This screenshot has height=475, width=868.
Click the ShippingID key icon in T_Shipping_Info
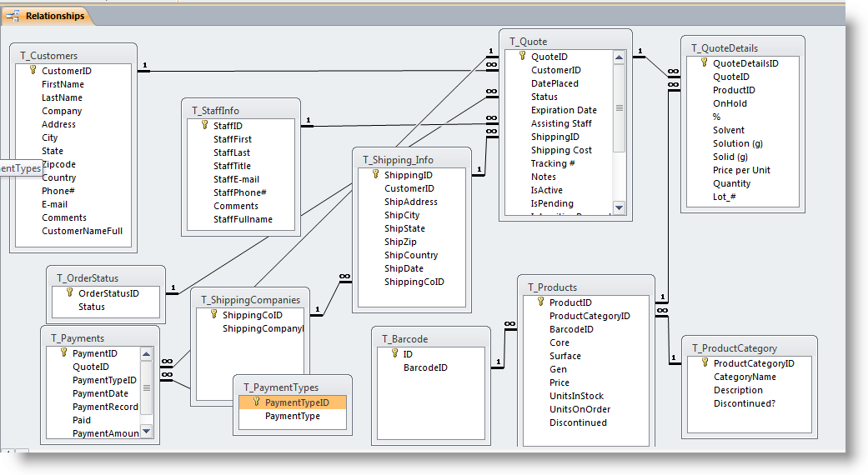(375, 175)
